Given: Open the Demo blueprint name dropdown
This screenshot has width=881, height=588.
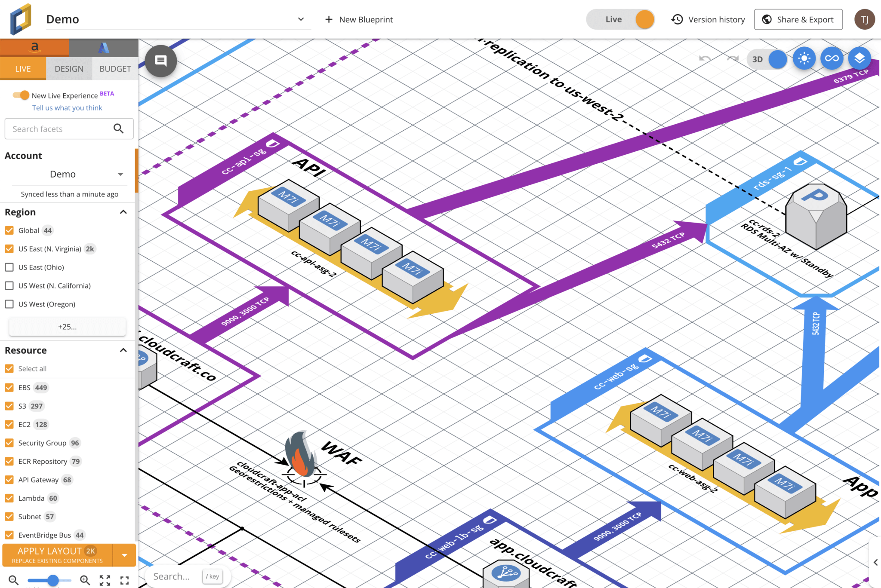Looking at the screenshot, I should [301, 19].
